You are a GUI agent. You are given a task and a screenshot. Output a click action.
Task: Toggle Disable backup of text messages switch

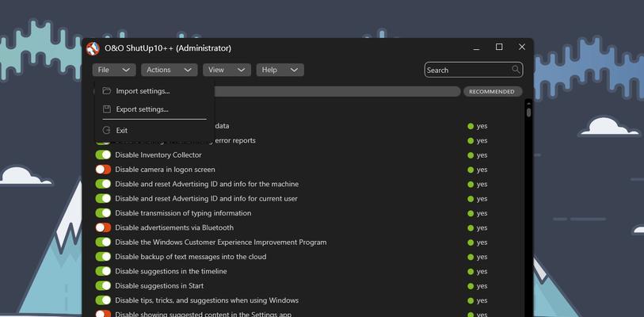(x=103, y=257)
